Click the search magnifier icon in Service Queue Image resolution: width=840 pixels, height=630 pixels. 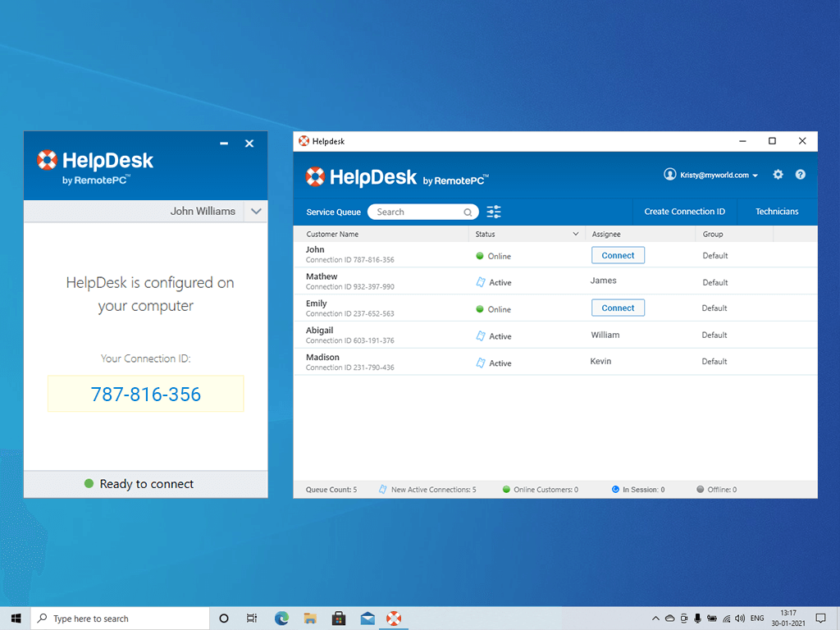click(x=468, y=212)
